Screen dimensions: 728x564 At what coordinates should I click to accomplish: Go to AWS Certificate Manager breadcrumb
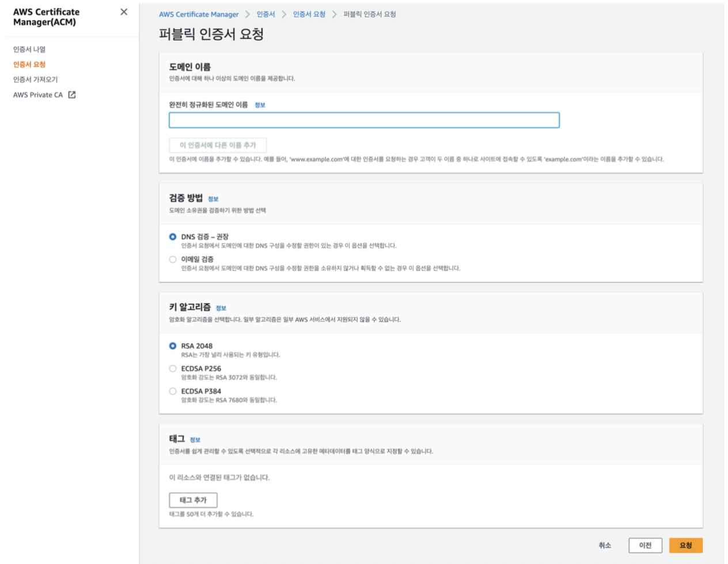coord(199,14)
